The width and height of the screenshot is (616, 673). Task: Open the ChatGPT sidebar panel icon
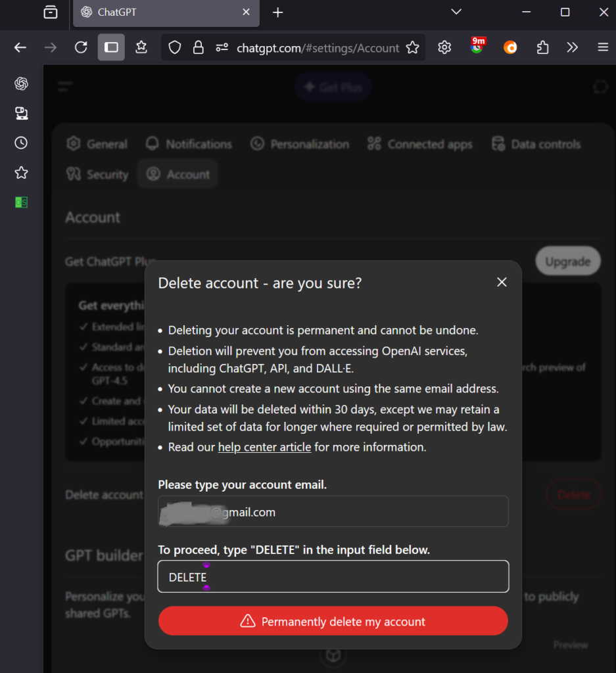click(21, 83)
